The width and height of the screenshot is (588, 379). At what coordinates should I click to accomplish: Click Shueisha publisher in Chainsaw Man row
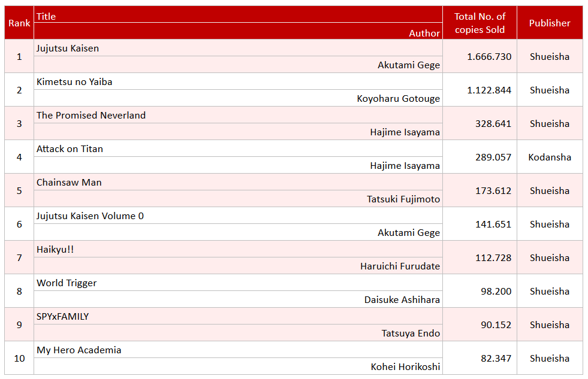click(550, 190)
